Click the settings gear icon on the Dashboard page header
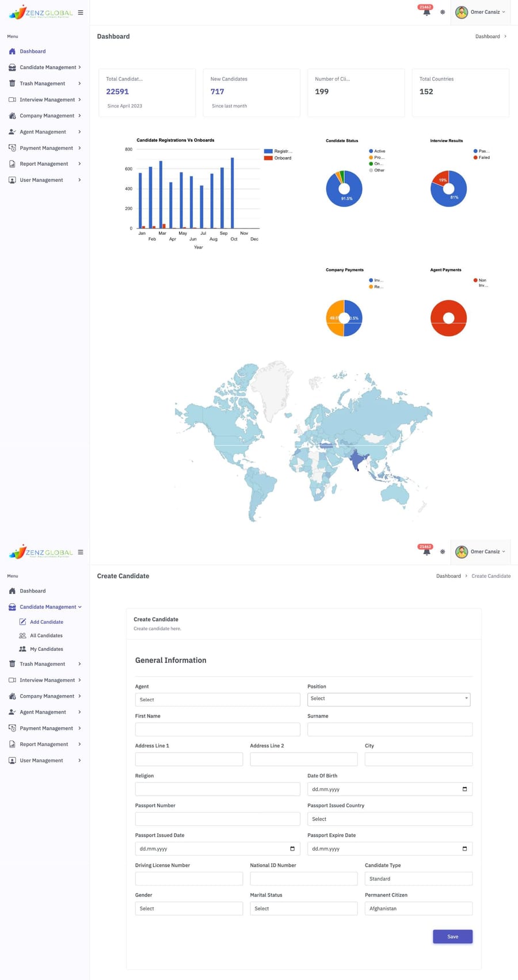 tap(443, 12)
